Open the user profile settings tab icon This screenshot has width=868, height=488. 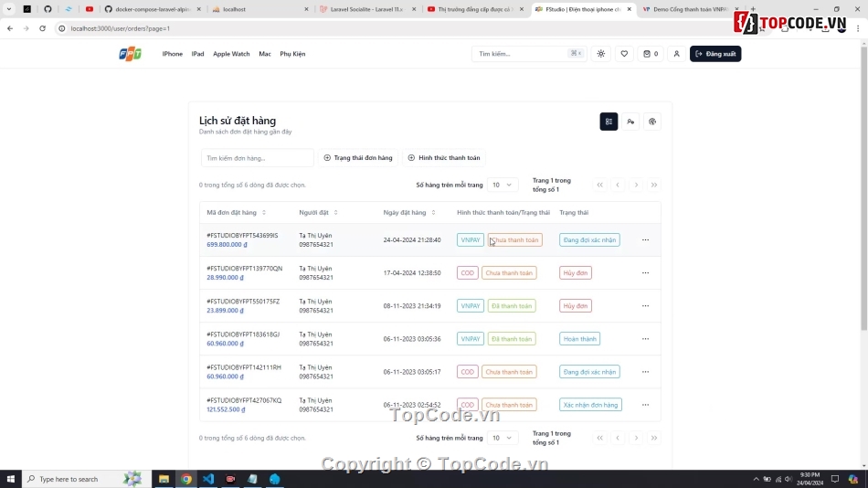630,122
